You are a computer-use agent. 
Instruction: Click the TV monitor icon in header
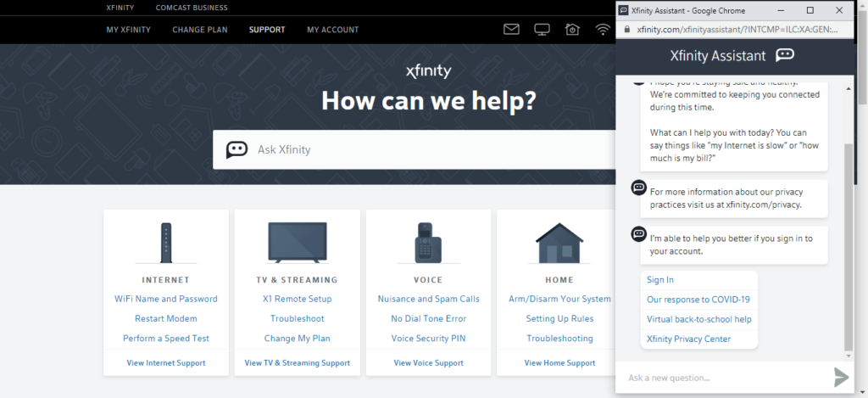(x=542, y=30)
